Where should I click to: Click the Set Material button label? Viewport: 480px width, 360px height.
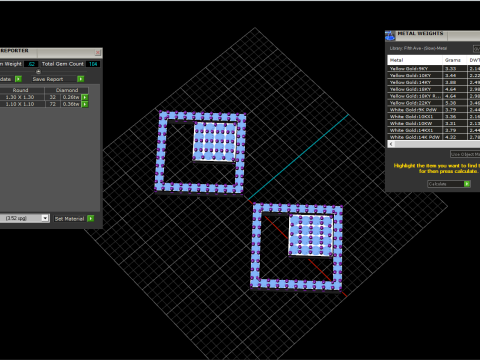click(69, 219)
